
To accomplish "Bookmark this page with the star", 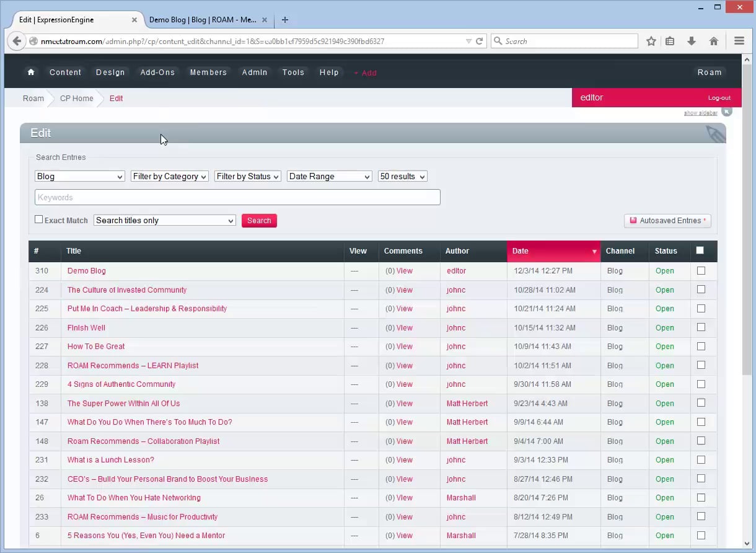I will 651,42.
